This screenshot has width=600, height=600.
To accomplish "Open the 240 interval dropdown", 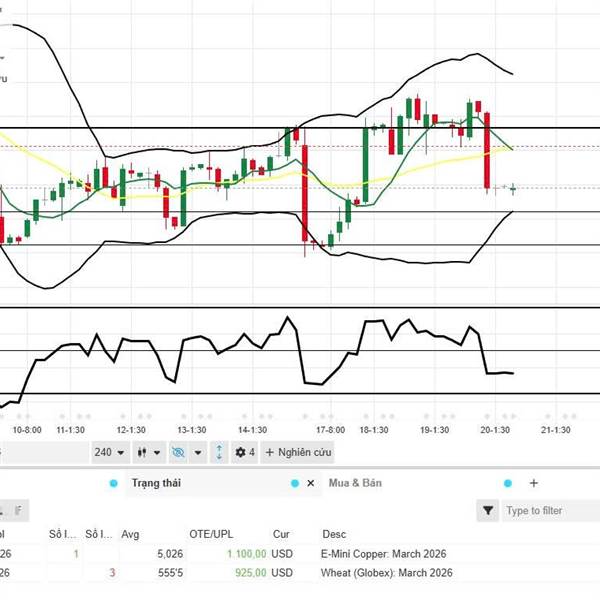I will tap(110, 452).
